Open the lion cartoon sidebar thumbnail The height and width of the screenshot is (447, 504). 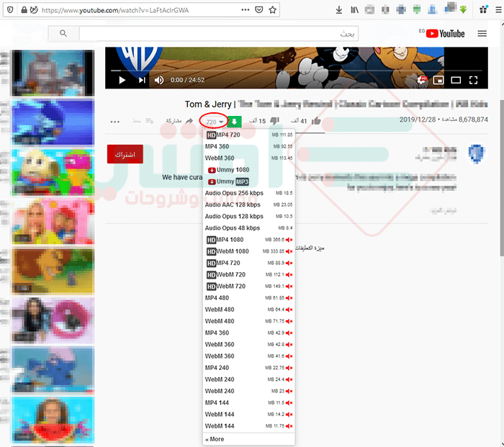53,271
